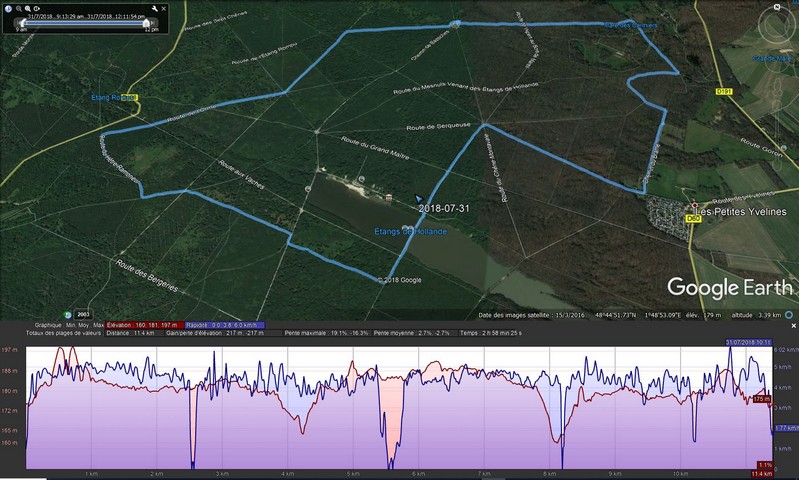The image size is (799, 480).
Task: Click the 11.4 km distance cursor tag
Action: click(x=762, y=474)
